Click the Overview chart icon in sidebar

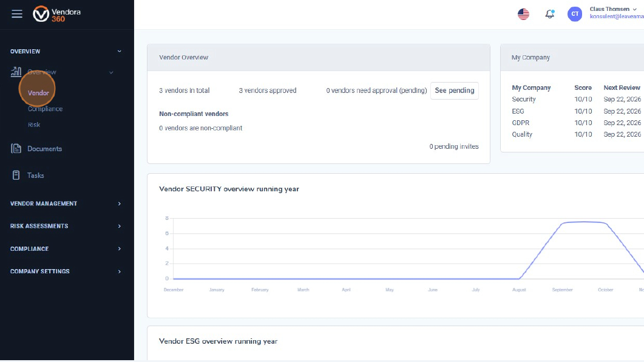tap(16, 72)
